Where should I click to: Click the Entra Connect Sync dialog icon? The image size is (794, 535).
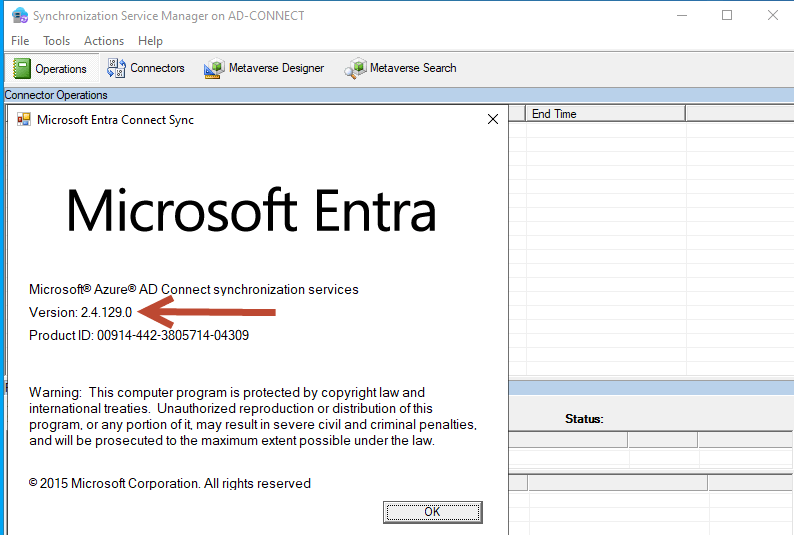point(24,119)
